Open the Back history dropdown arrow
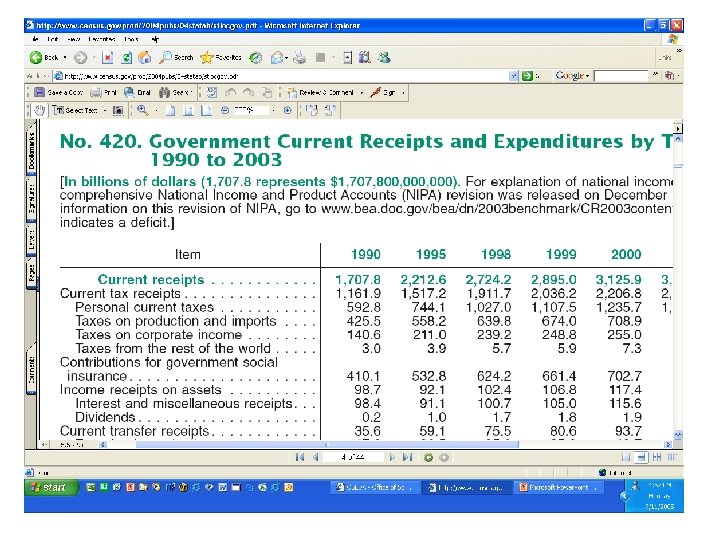This screenshot has height=540, width=720. tap(65, 57)
